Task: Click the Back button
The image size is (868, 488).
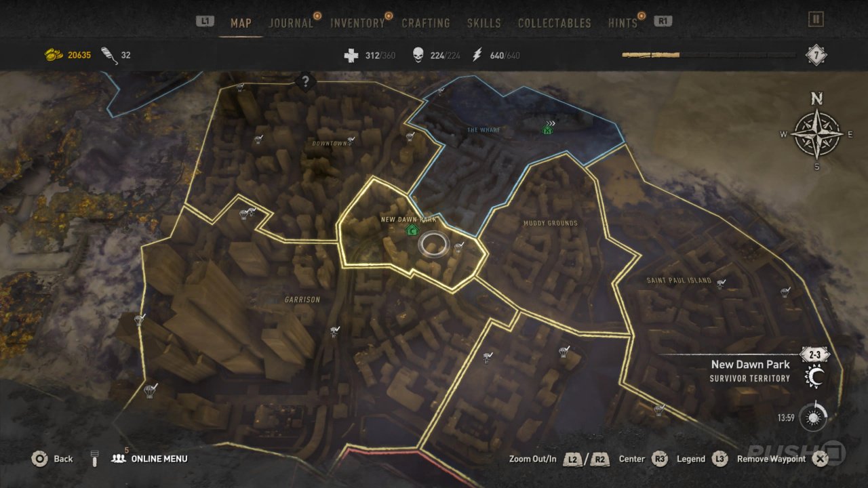Action: pyautogui.click(x=52, y=459)
